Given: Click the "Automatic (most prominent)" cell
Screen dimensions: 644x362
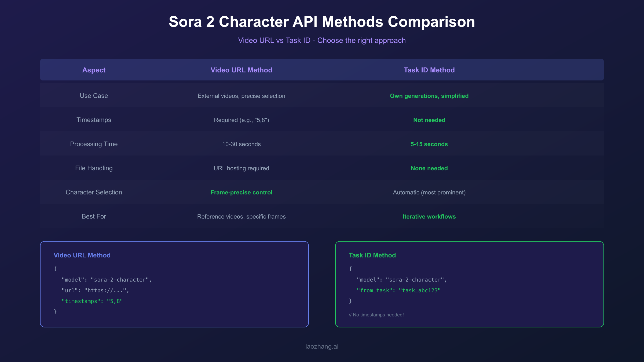Looking at the screenshot, I should pos(429,193).
